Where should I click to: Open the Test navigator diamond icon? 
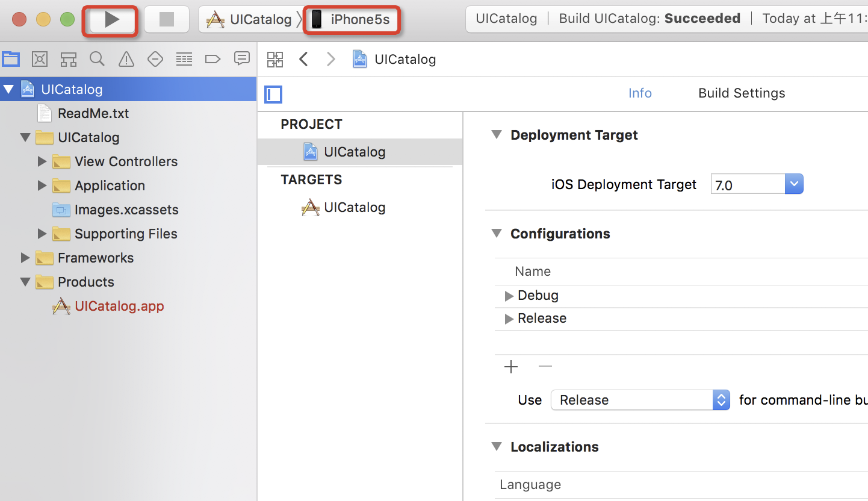155,59
